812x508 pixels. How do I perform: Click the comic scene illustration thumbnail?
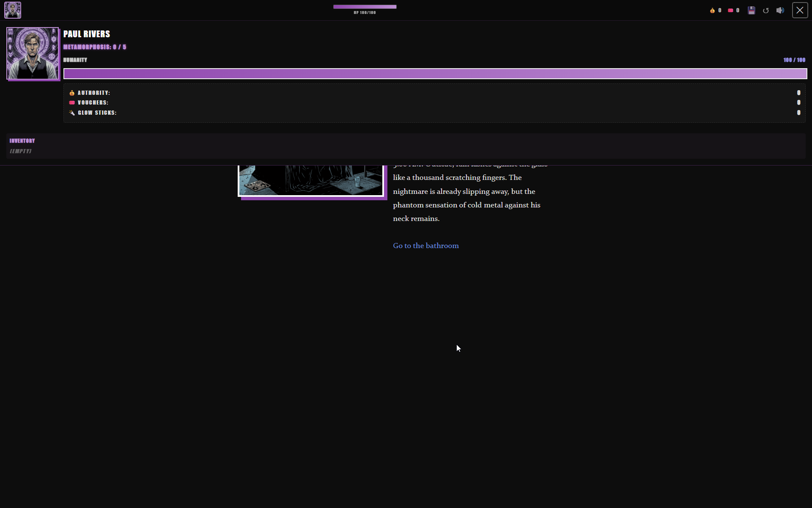(x=311, y=181)
